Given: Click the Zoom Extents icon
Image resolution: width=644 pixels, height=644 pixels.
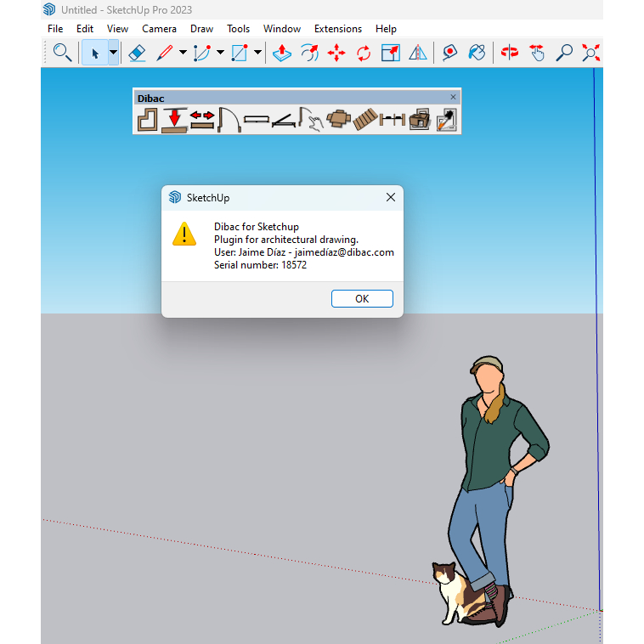Looking at the screenshot, I should (590, 53).
